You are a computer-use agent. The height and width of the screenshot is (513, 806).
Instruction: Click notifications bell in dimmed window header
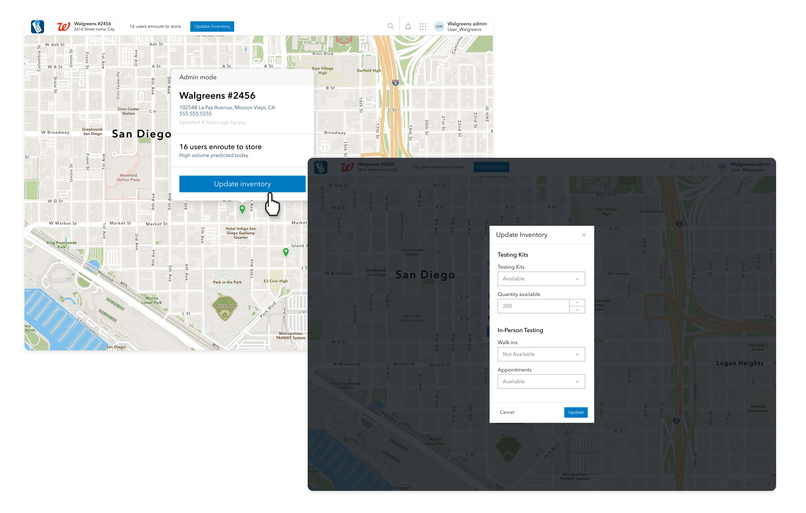coord(691,167)
